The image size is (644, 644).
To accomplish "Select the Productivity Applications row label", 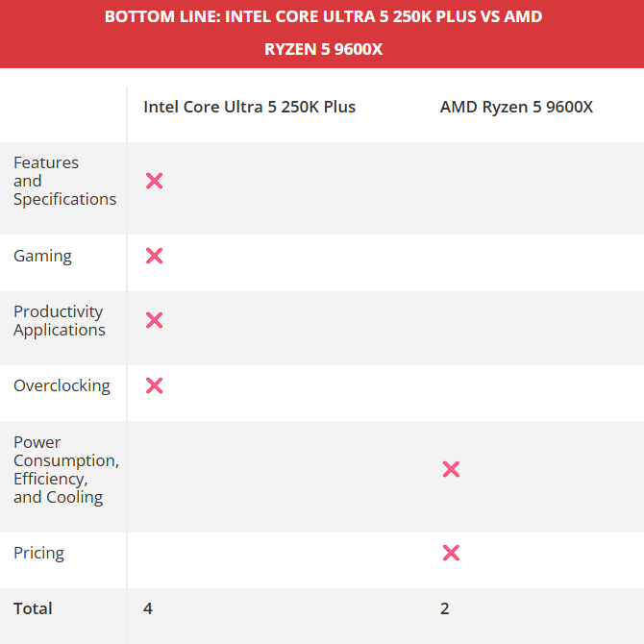I will click(59, 320).
